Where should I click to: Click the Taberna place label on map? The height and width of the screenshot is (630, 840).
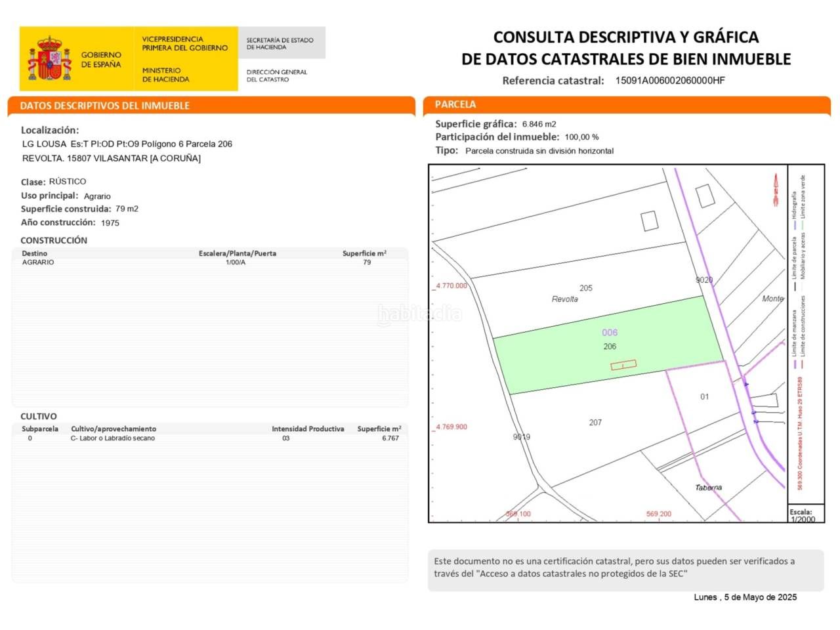[708, 488]
